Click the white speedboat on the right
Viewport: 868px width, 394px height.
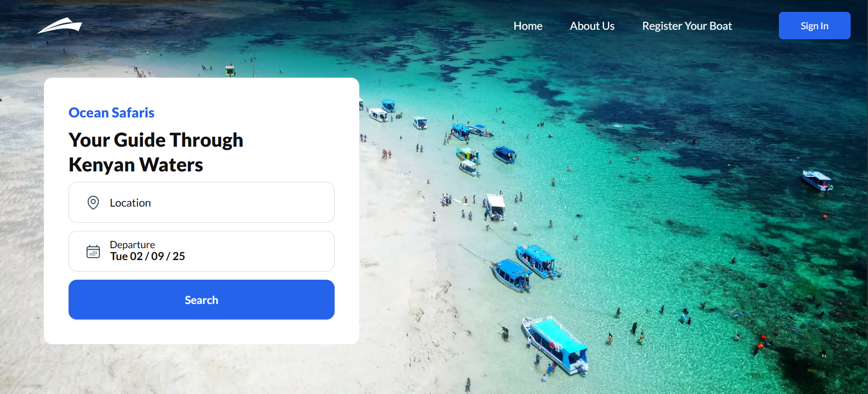[x=817, y=180]
